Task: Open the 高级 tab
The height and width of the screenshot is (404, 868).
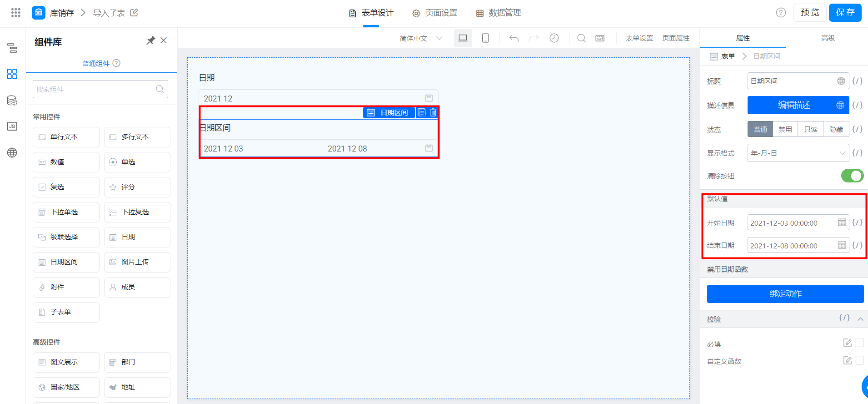Action: click(828, 38)
